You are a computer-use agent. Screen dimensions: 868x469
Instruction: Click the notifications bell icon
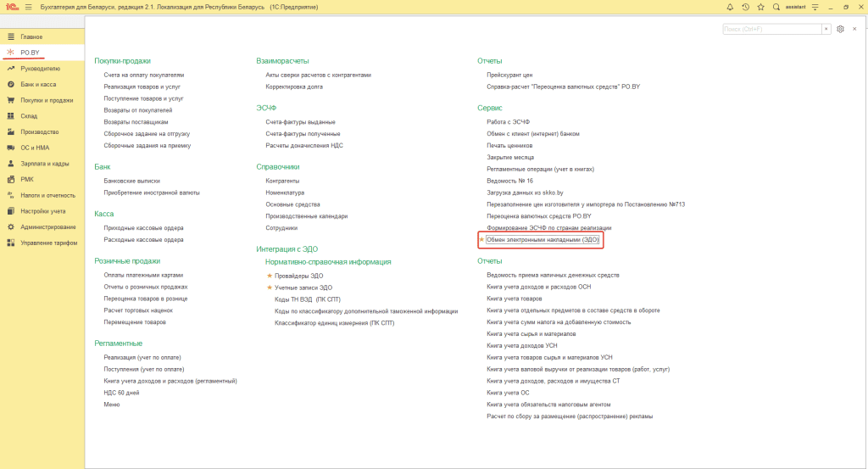click(x=730, y=7)
